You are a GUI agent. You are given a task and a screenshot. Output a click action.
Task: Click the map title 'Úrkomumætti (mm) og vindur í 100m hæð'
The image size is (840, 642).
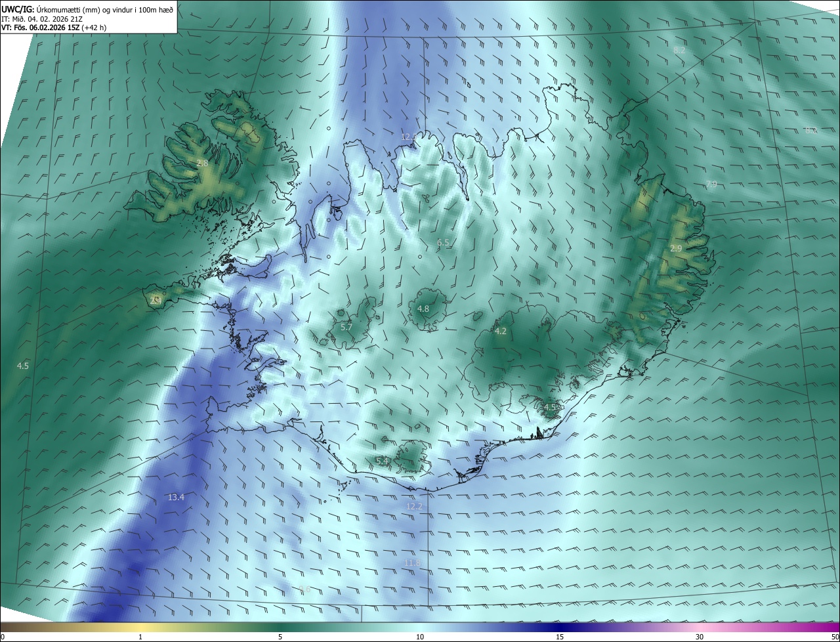[106, 9]
